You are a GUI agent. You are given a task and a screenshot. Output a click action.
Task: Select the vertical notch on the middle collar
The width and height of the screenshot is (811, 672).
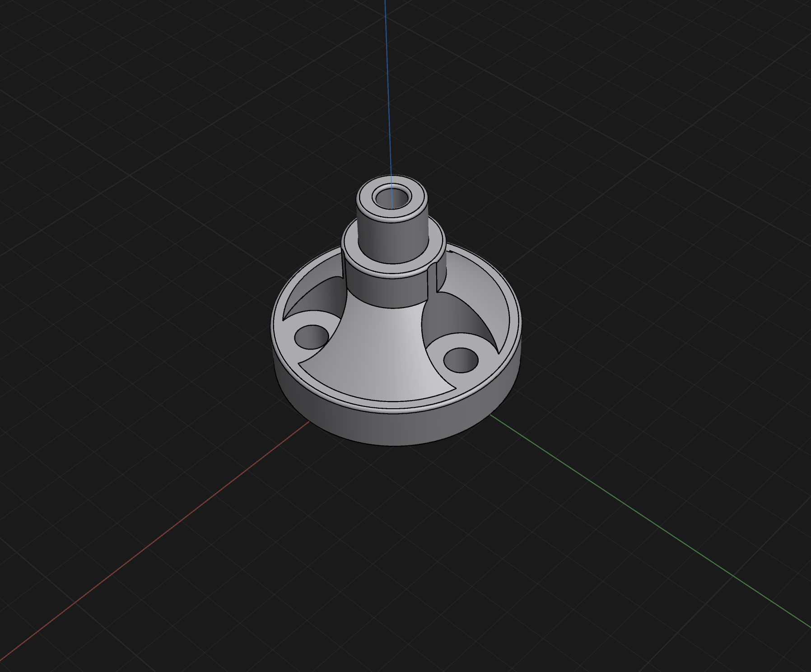coord(432,280)
